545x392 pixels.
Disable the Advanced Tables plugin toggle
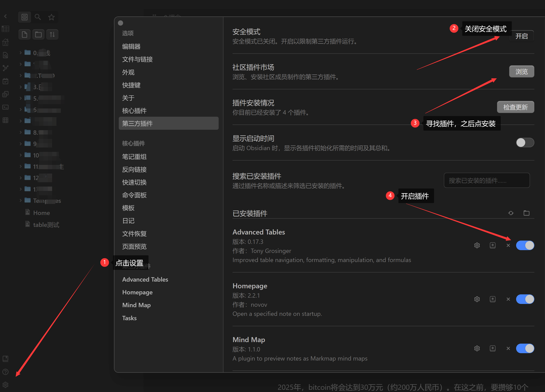(525, 245)
